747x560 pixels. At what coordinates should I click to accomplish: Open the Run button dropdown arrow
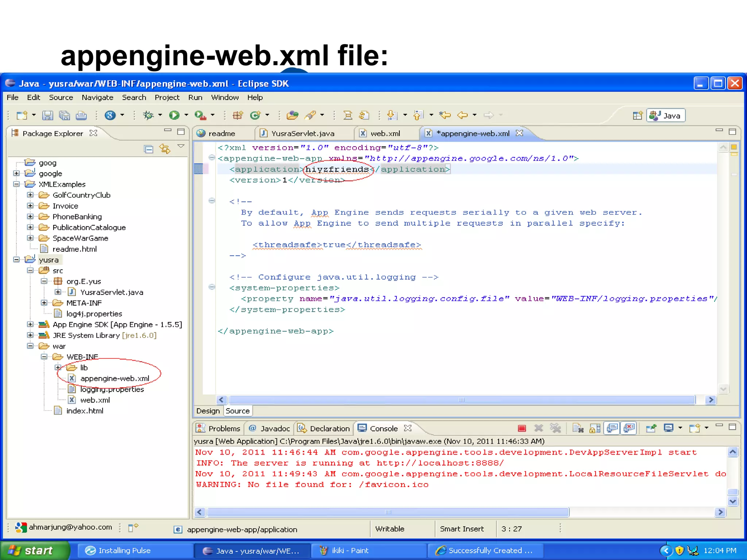pos(186,115)
